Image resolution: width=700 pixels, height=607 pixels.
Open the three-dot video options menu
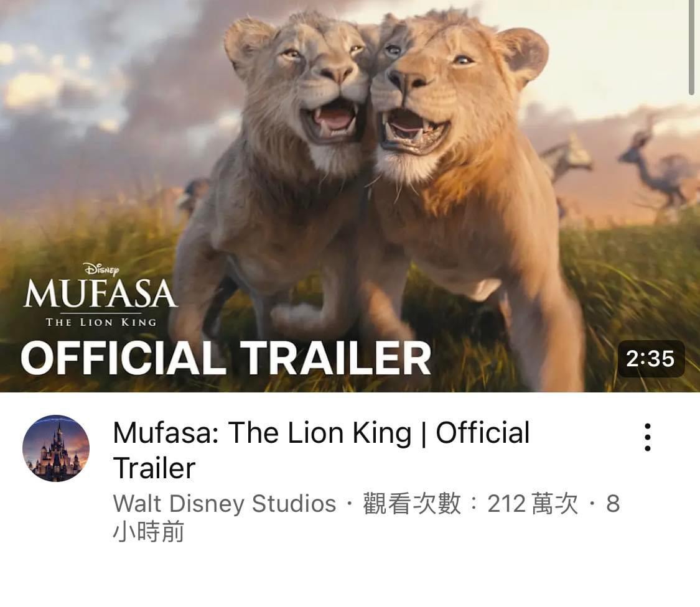pos(647,437)
